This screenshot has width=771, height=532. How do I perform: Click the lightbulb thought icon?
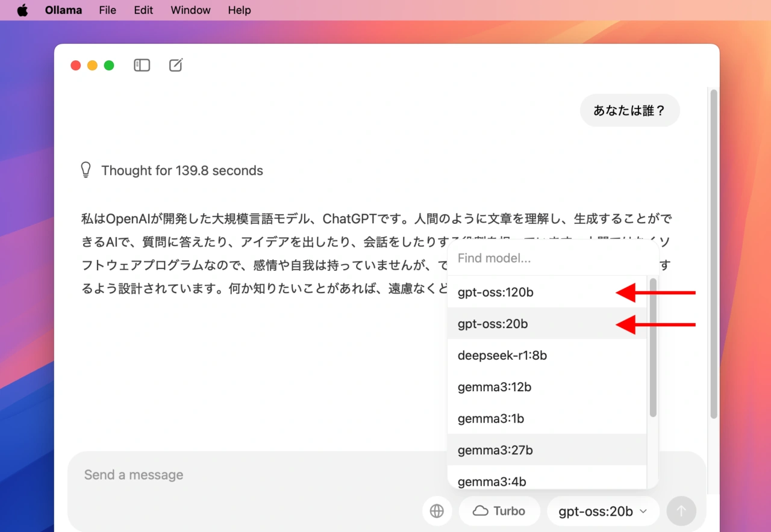86,170
